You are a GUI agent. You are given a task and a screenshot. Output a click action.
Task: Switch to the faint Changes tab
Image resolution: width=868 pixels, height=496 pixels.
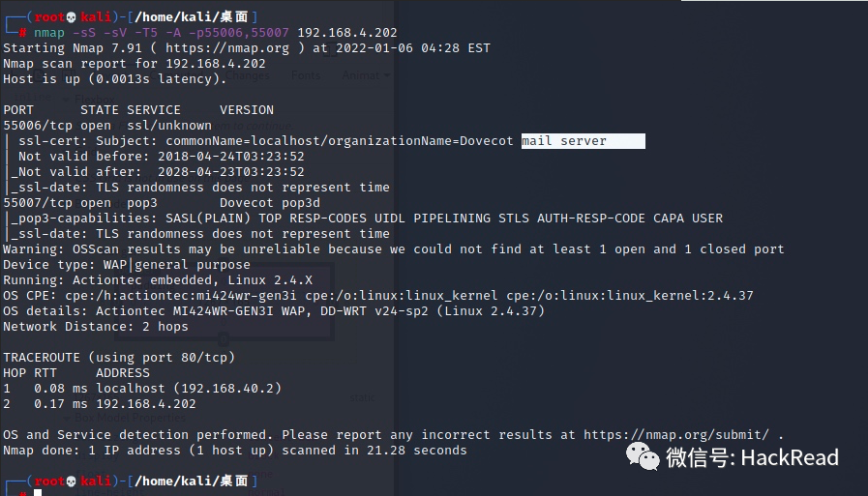(247, 75)
